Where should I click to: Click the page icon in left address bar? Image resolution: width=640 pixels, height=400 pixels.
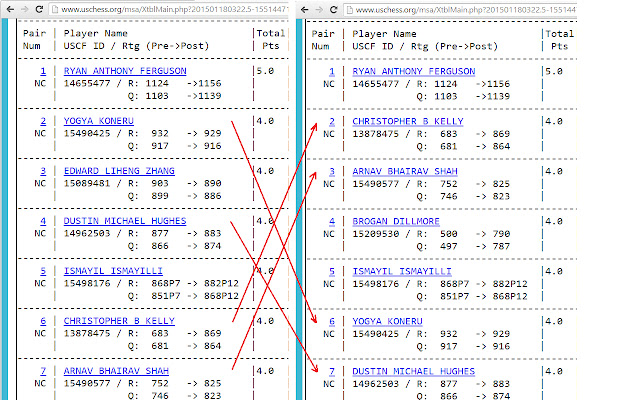click(56, 9)
